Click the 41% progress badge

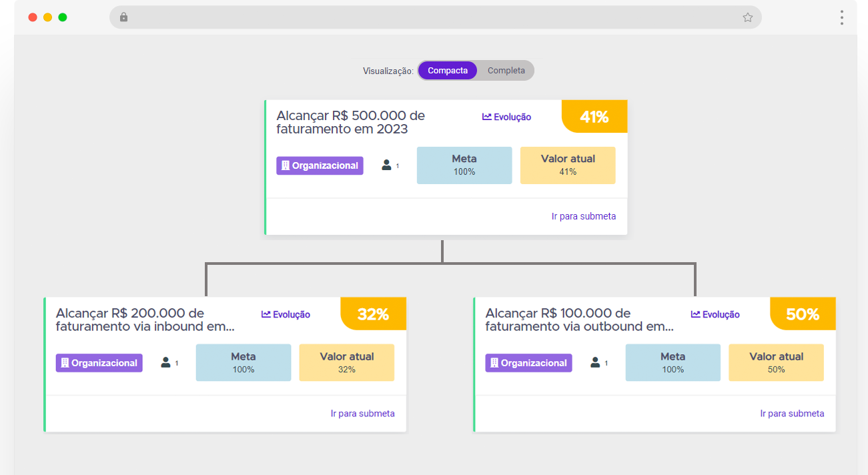(x=594, y=117)
